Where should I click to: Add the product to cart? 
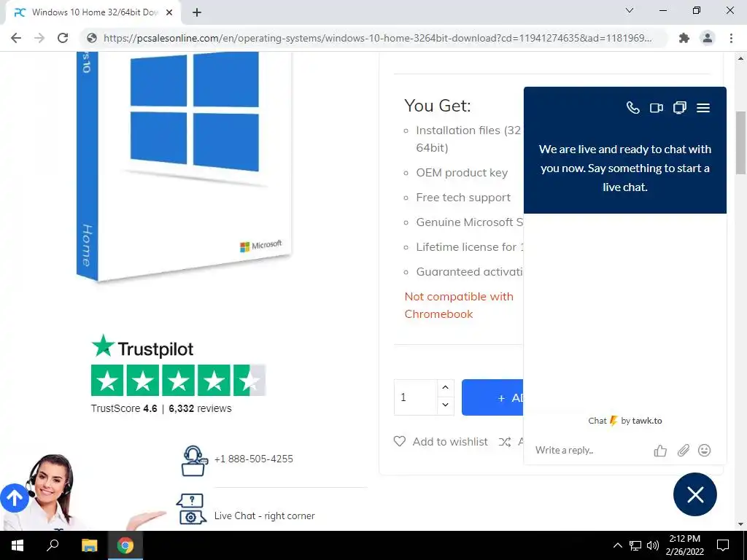point(492,397)
